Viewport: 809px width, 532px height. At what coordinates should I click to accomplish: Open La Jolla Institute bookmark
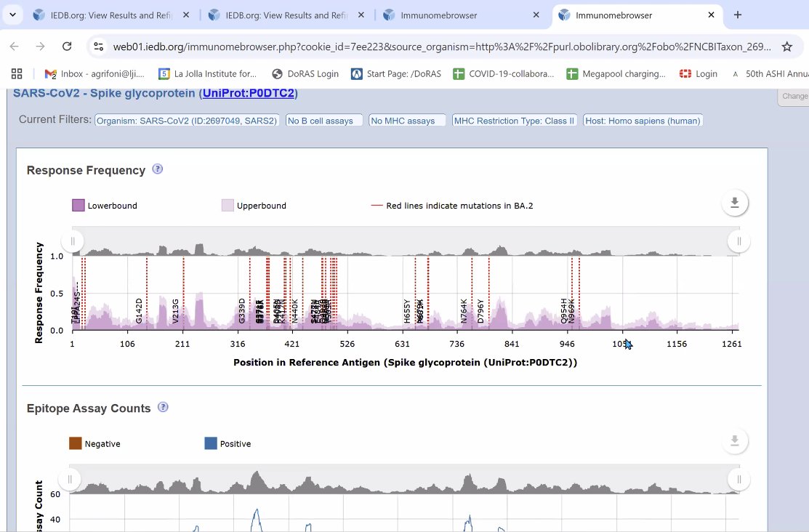pyautogui.click(x=207, y=74)
